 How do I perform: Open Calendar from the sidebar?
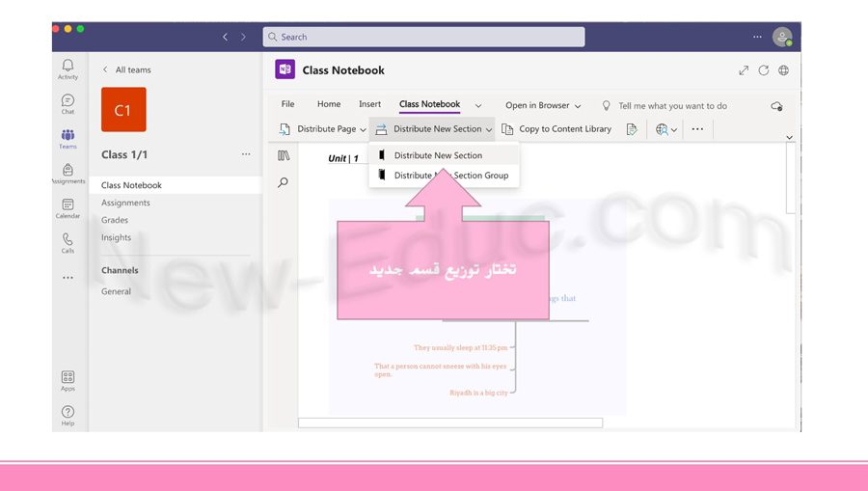[x=68, y=208]
